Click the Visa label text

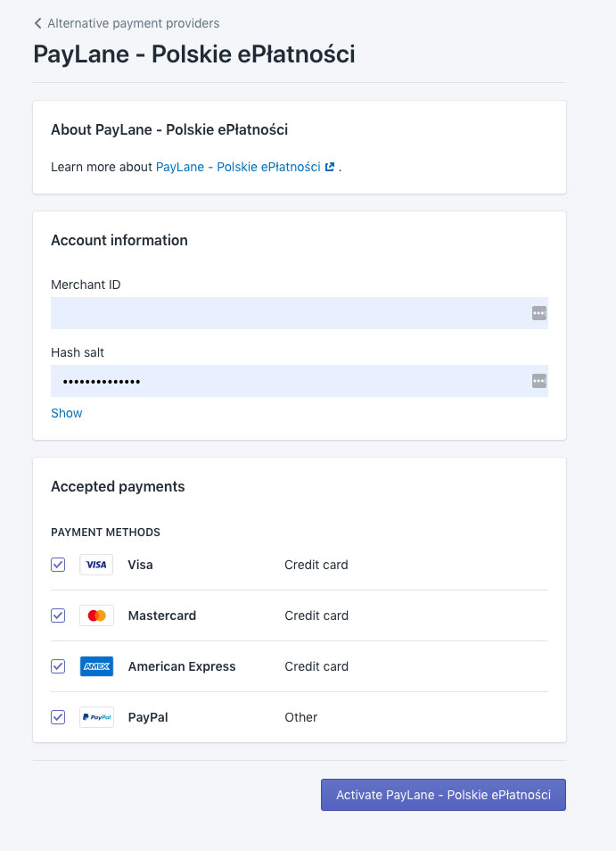click(x=141, y=565)
